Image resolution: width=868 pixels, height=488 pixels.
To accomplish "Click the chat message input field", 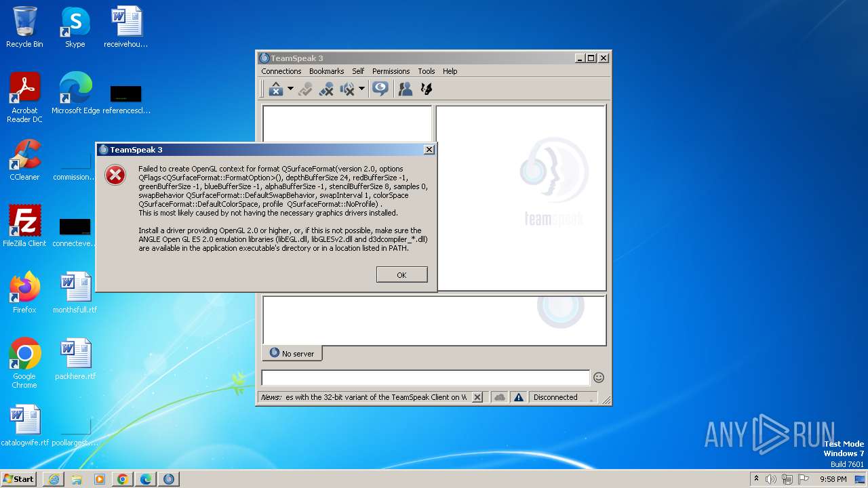I will 426,378.
